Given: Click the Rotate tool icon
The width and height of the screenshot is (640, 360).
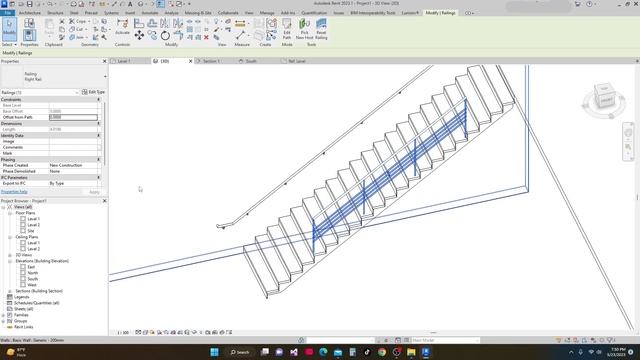Looking at the screenshot, I should 165,36.
